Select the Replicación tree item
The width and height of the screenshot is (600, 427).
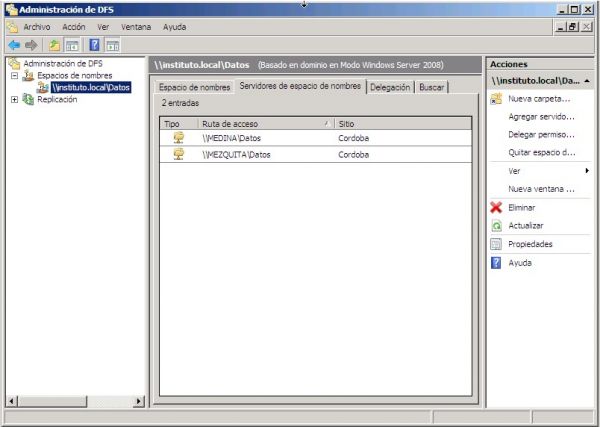tap(57, 99)
